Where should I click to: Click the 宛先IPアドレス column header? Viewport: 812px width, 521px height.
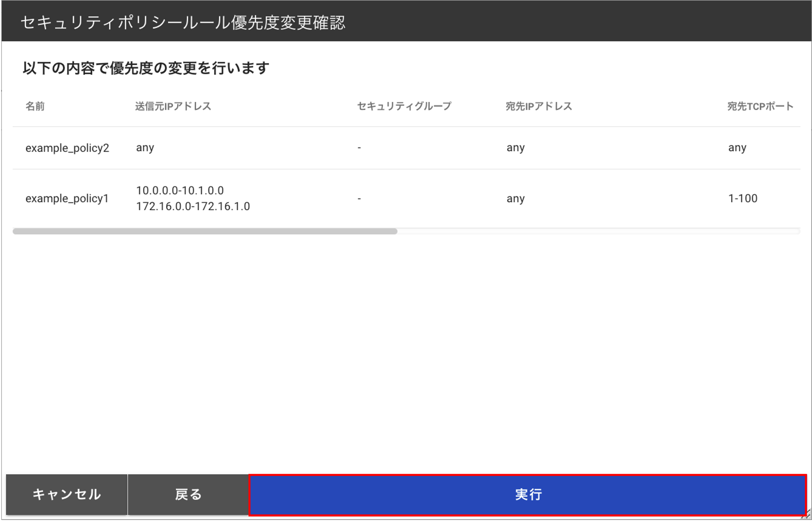tap(539, 106)
